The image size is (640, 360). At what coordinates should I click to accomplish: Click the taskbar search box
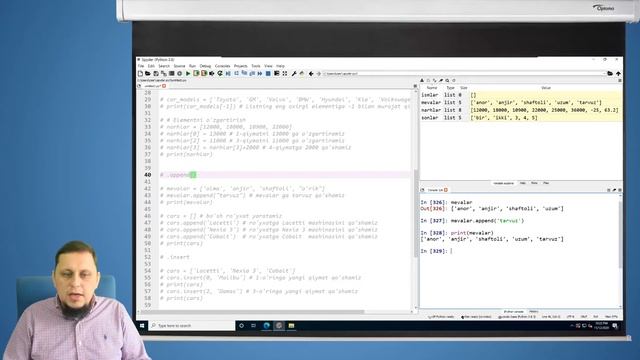click(192, 326)
